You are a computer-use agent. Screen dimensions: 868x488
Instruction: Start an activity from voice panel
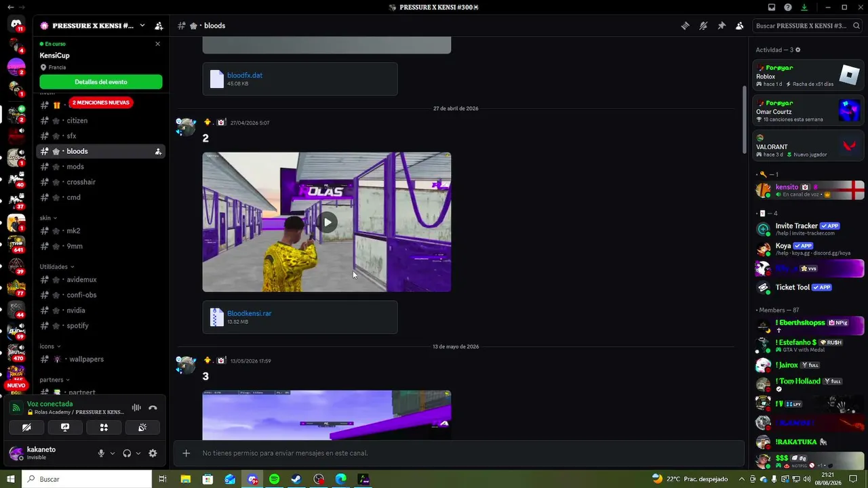coord(104,428)
